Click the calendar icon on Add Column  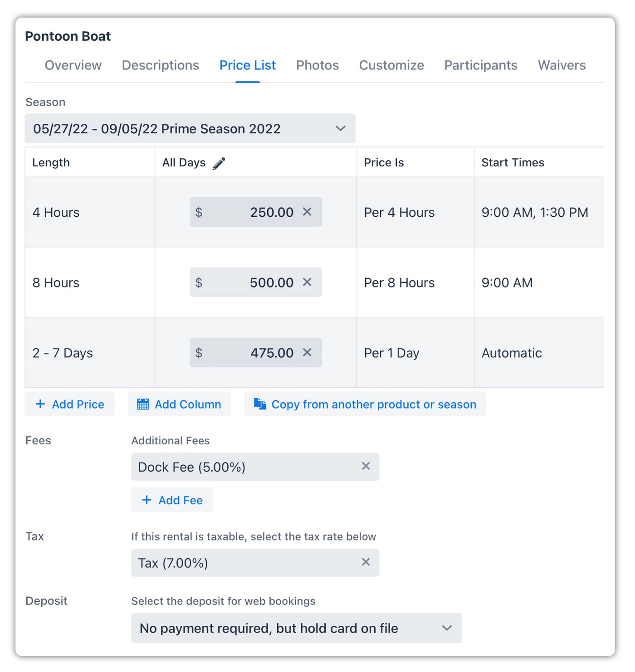(x=143, y=404)
